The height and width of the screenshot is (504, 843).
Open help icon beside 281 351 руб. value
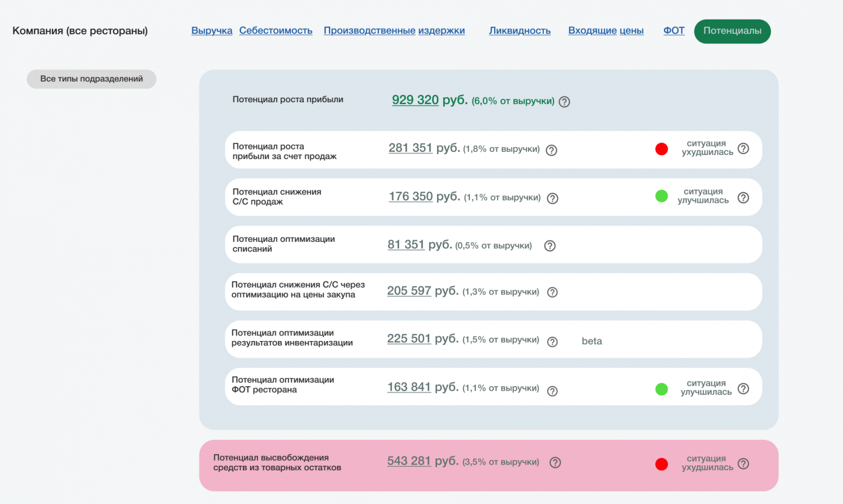pos(551,150)
